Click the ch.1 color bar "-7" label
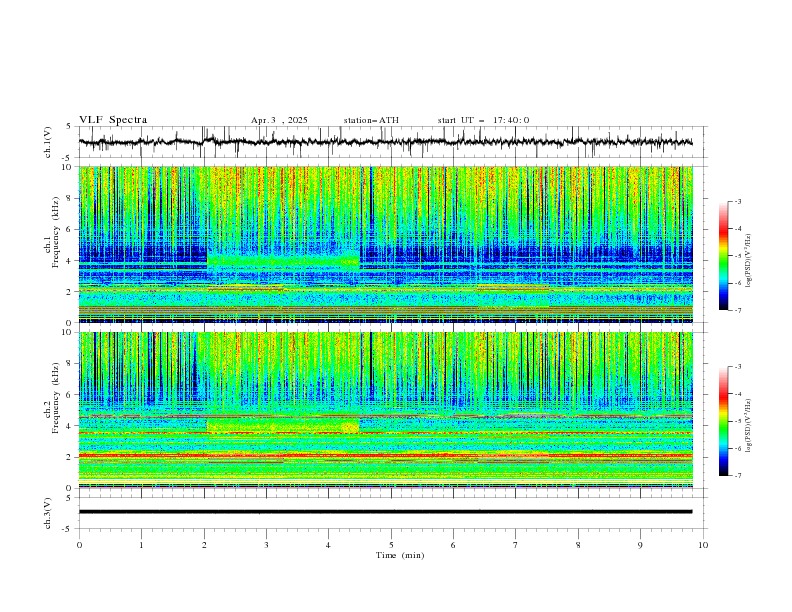Screen dimensions: 792x612 click(738, 310)
